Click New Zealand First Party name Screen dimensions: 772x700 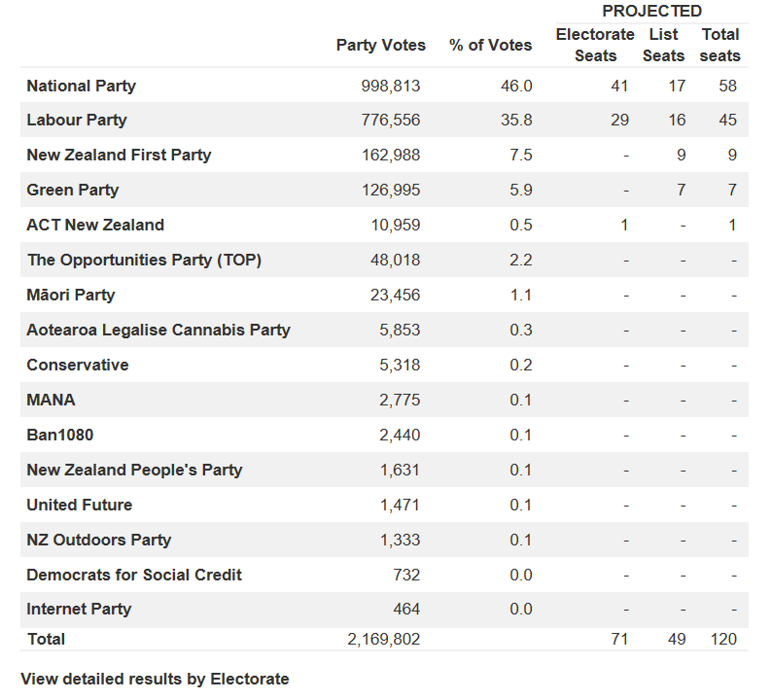pos(119,156)
